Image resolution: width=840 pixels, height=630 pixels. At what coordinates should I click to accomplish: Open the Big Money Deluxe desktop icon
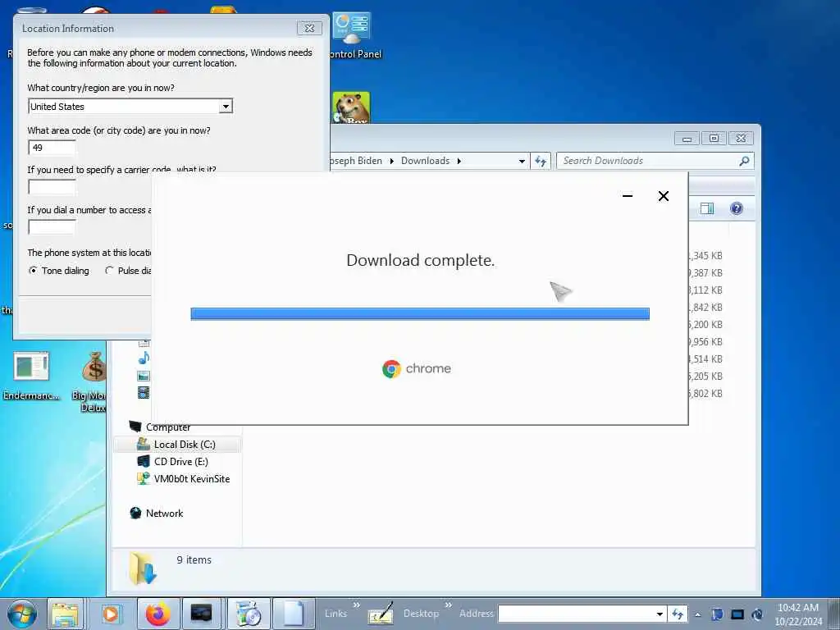pyautogui.click(x=94, y=368)
